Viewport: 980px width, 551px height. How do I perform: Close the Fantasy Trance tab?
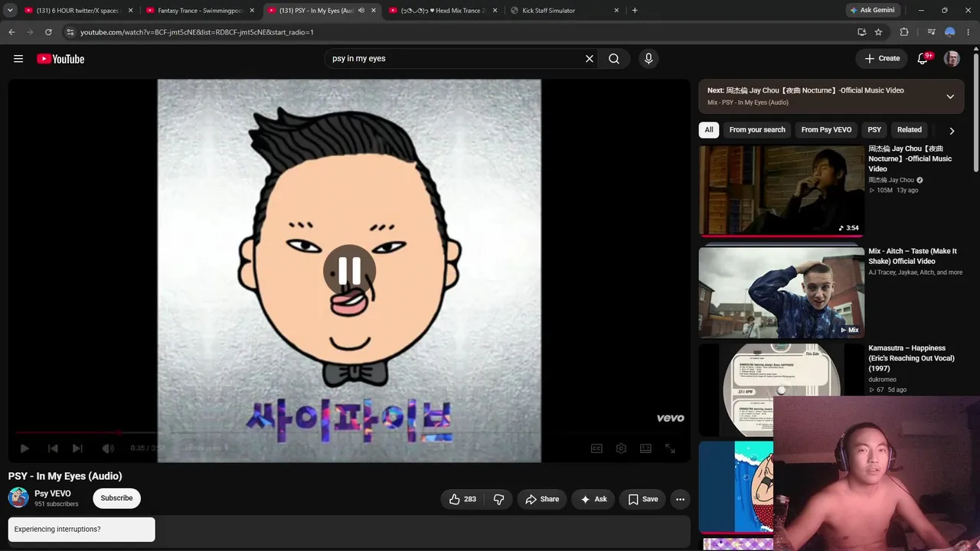pyautogui.click(x=252, y=11)
